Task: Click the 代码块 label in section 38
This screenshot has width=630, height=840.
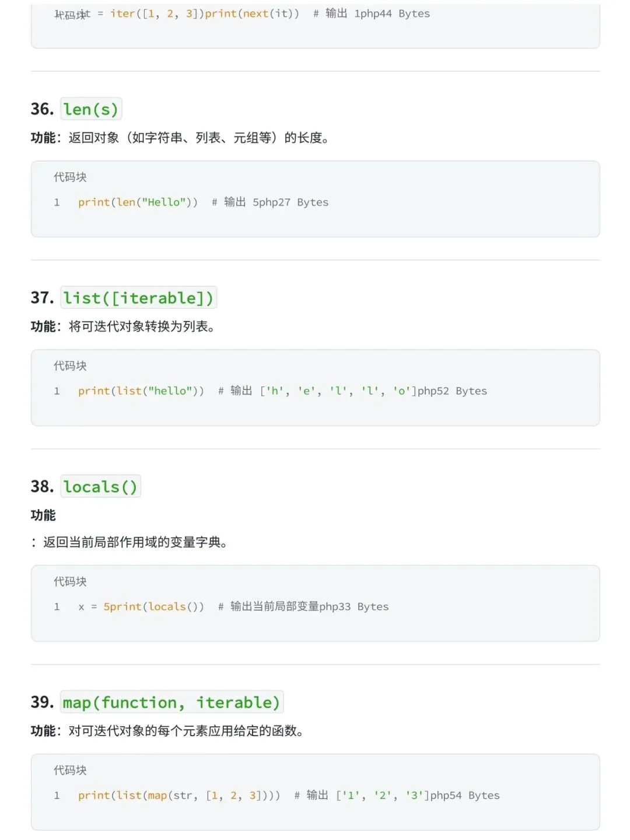Action: point(70,582)
